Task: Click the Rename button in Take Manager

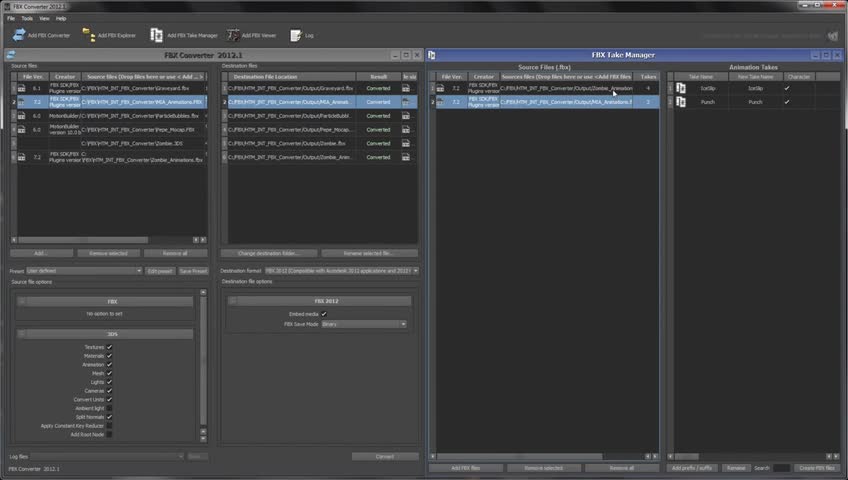Action: click(736, 468)
